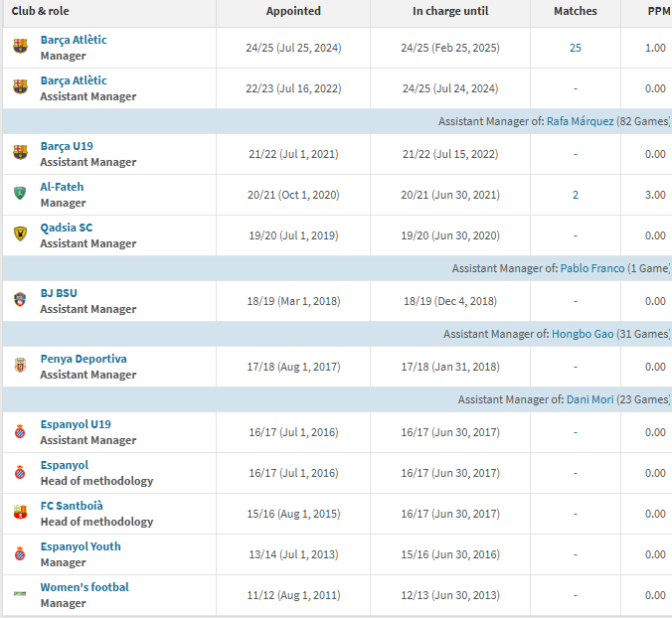
Task: Click the end date 24/25 (Jul 24, 2024)
Action: pos(450,88)
